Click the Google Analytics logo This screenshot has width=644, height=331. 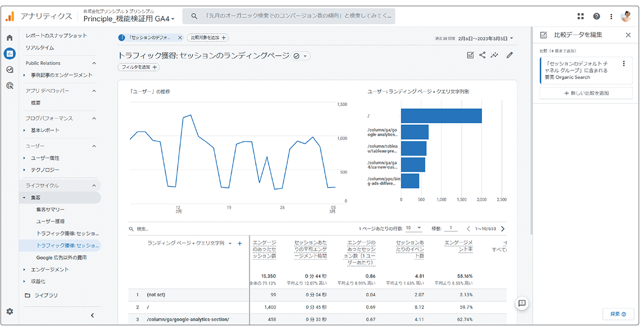(10, 16)
